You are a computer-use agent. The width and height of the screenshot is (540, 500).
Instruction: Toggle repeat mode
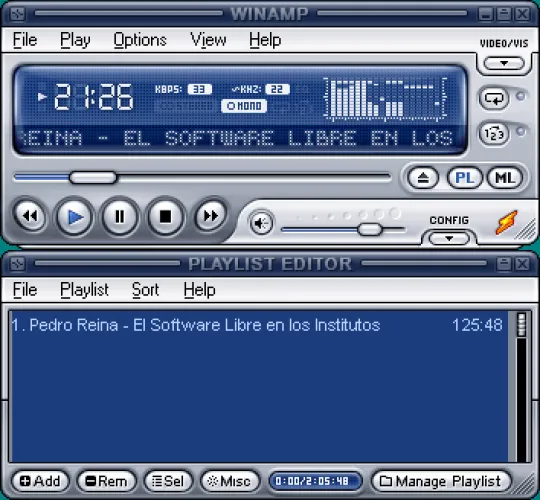[494, 98]
